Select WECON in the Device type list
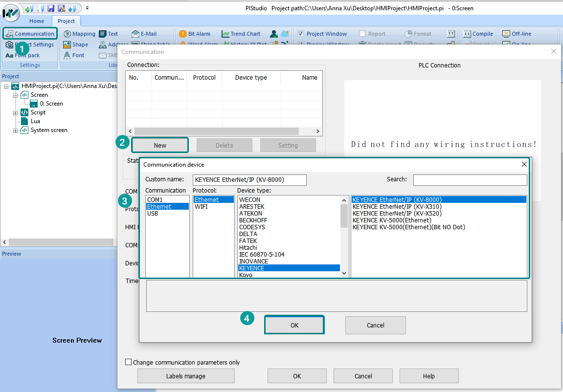 tap(289, 200)
